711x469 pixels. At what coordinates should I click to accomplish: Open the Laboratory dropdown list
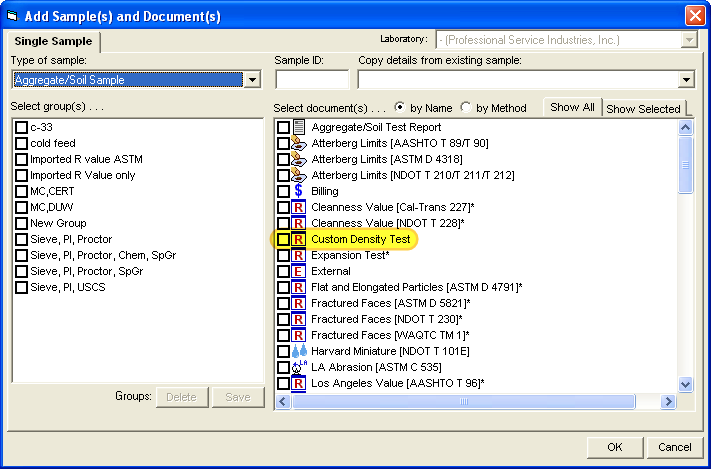(x=689, y=40)
